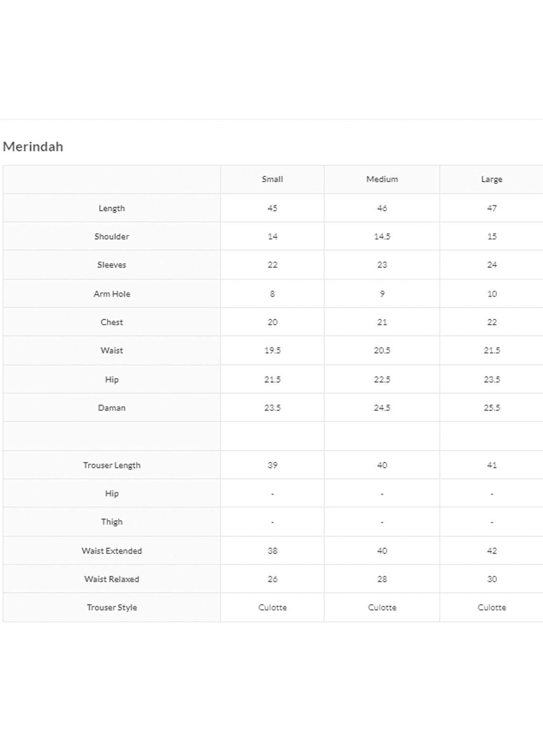Screen dimensions: 543x756
Task: Select the Sleeves row label
Action: coord(112,265)
